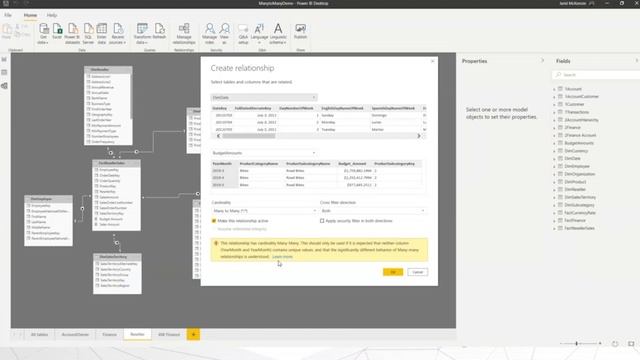
Task: Follow the Learn more link in warning
Action: [x=282, y=257]
